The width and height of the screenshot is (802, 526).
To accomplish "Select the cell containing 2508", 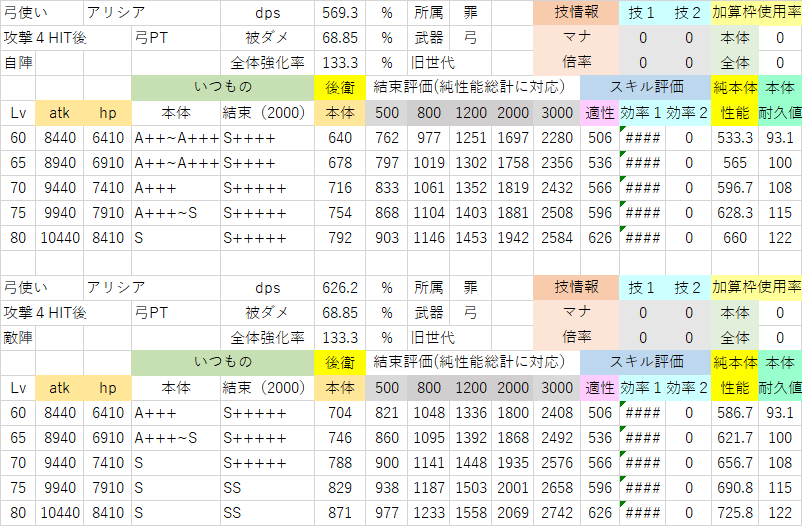I will 557,213.
